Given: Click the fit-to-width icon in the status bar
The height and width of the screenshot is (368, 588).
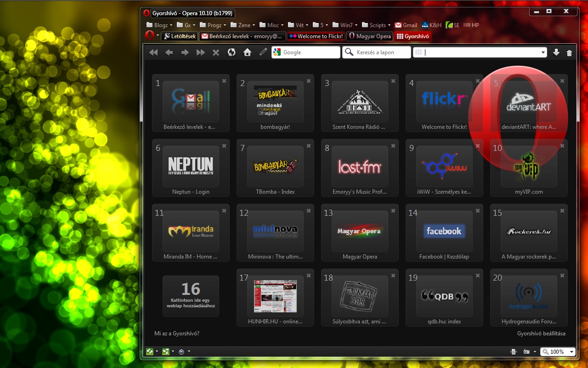Looking at the screenshot, I should tap(513, 352).
